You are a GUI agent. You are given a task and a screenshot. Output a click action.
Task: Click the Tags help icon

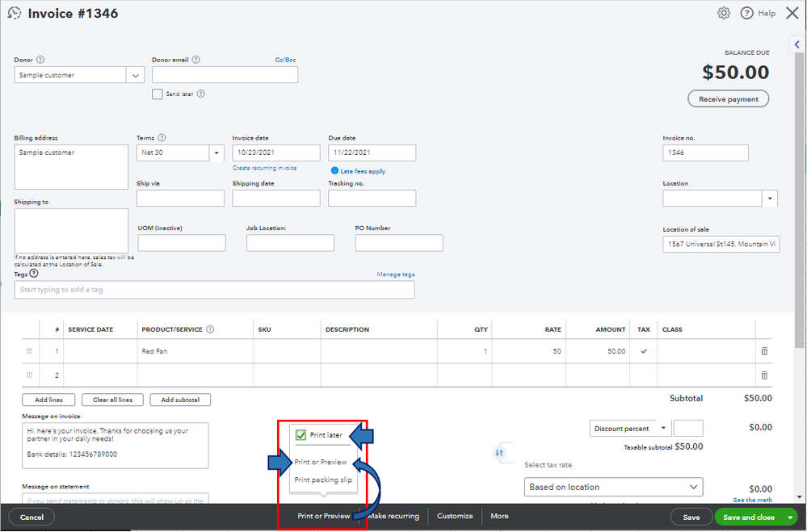coord(34,274)
